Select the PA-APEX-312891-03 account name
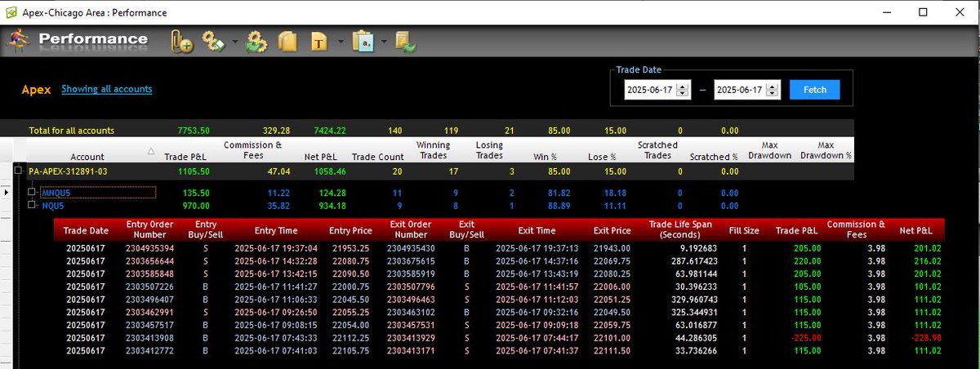This screenshot has width=980, height=369. click(x=68, y=171)
